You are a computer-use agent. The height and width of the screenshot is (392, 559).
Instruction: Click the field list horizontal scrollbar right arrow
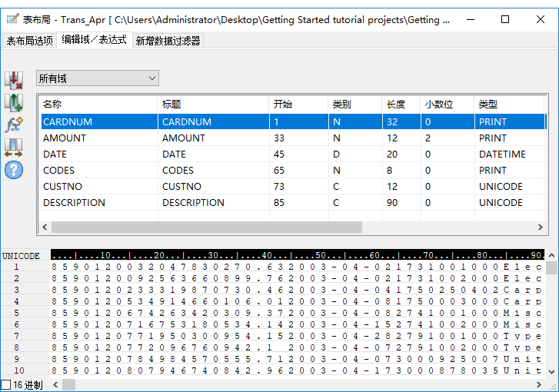(x=540, y=228)
